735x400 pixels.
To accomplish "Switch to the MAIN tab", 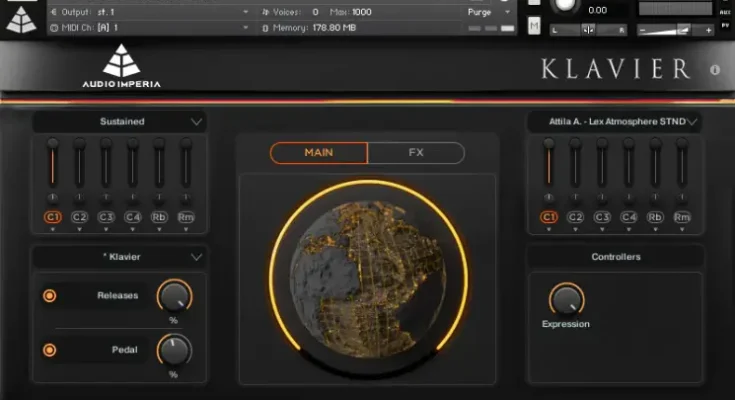I will (319, 153).
